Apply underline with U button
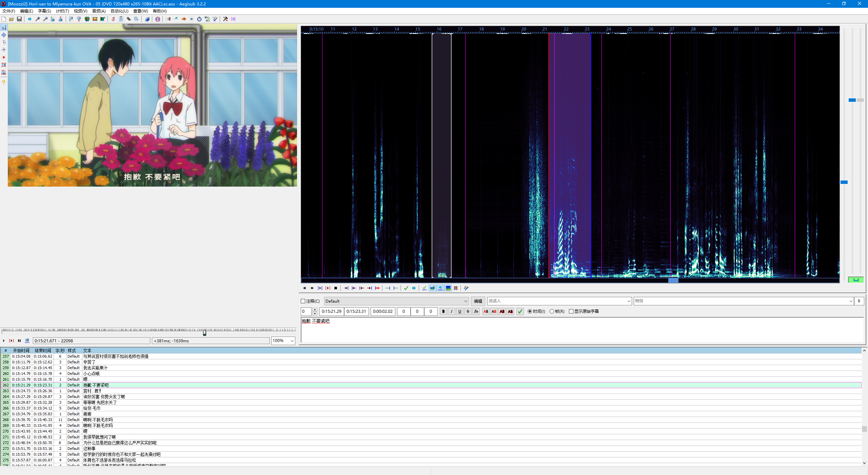The width and height of the screenshot is (868, 475). pyautogui.click(x=460, y=311)
